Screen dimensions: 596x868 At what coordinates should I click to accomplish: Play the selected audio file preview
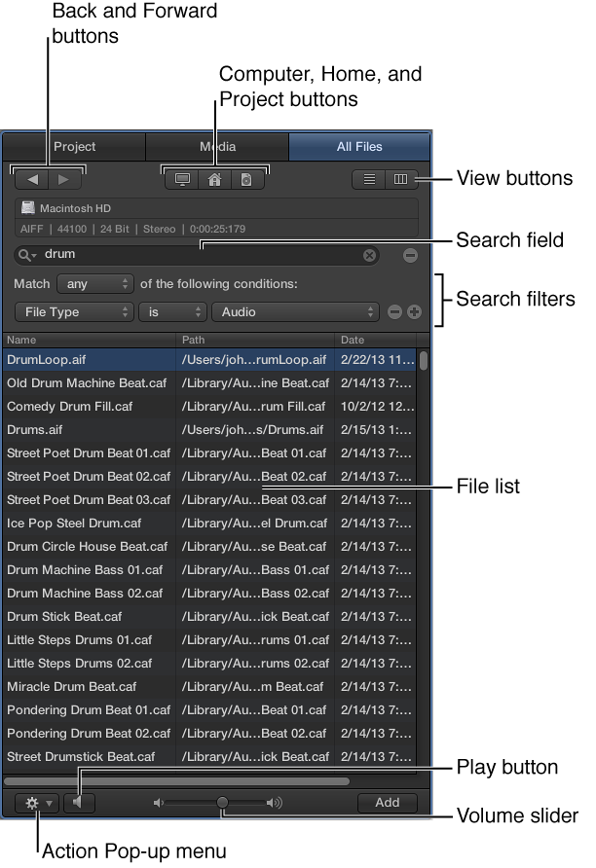pyautogui.click(x=79, y=803)
